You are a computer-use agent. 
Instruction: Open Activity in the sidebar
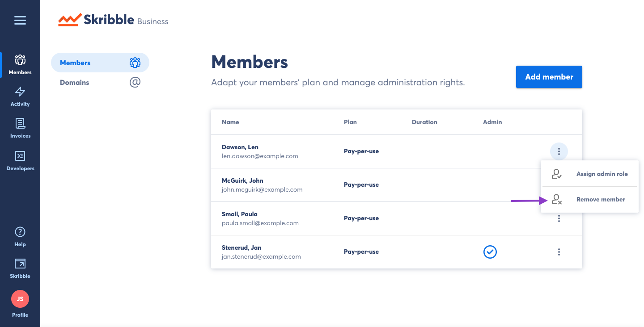point(20,96)
